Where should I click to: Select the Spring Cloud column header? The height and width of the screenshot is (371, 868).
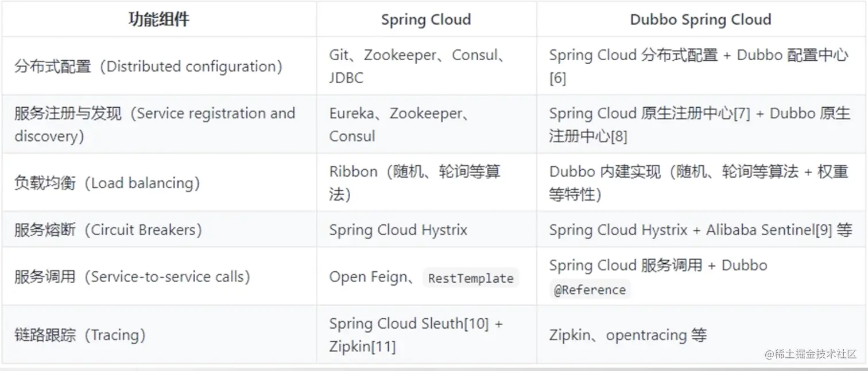pos(426,20)
